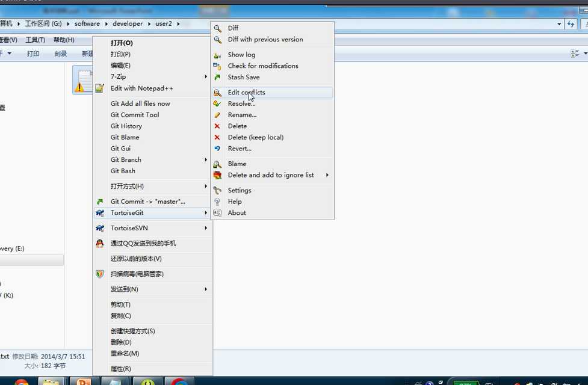Click the TortoiseSVN turtle icon

click(x=100, y=229)
